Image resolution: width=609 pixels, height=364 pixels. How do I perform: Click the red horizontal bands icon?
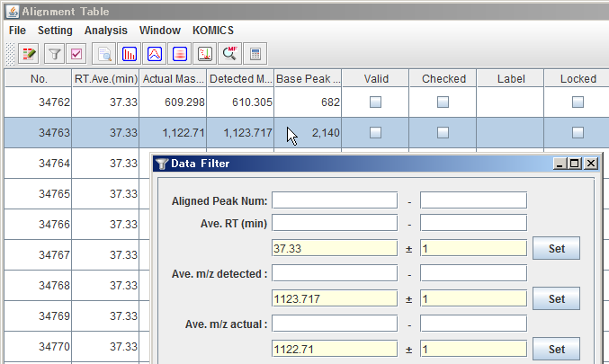click(179, 54)
